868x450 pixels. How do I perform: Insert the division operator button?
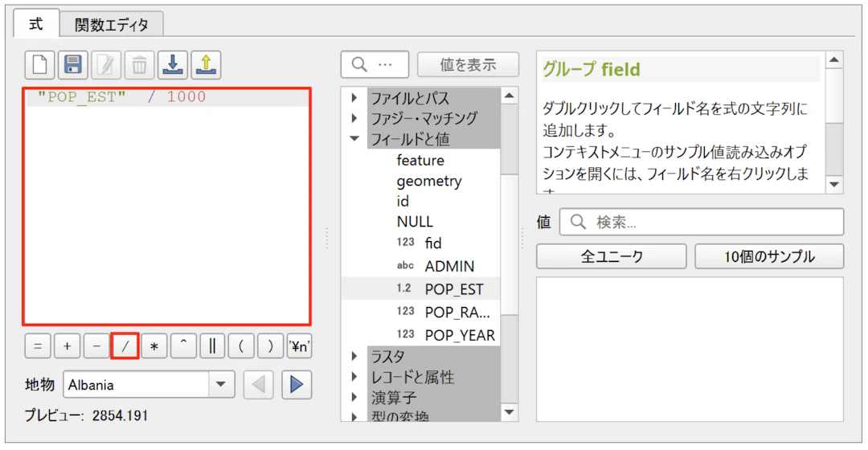coord(125,346)
